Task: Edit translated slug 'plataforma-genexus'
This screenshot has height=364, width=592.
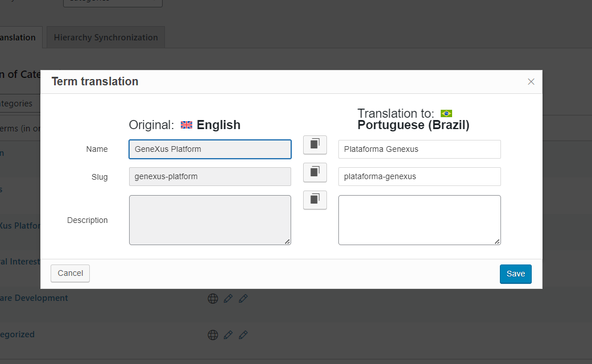Action: [420, 177]
